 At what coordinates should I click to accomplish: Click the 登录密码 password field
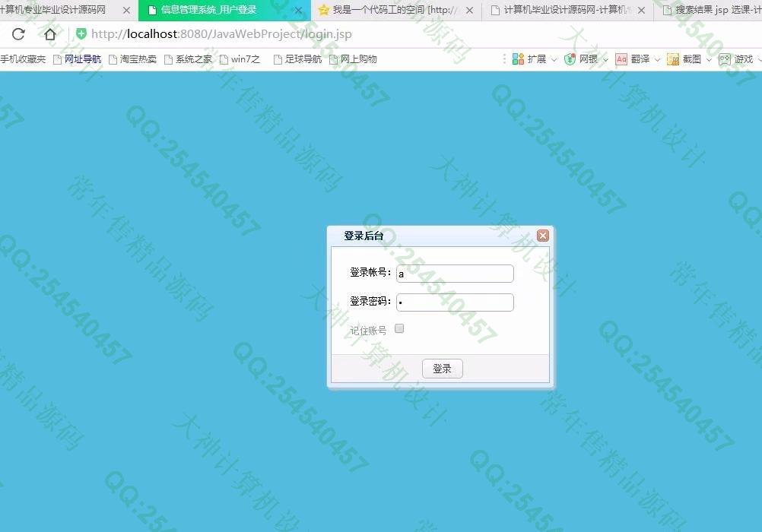[x=455, y=302]
